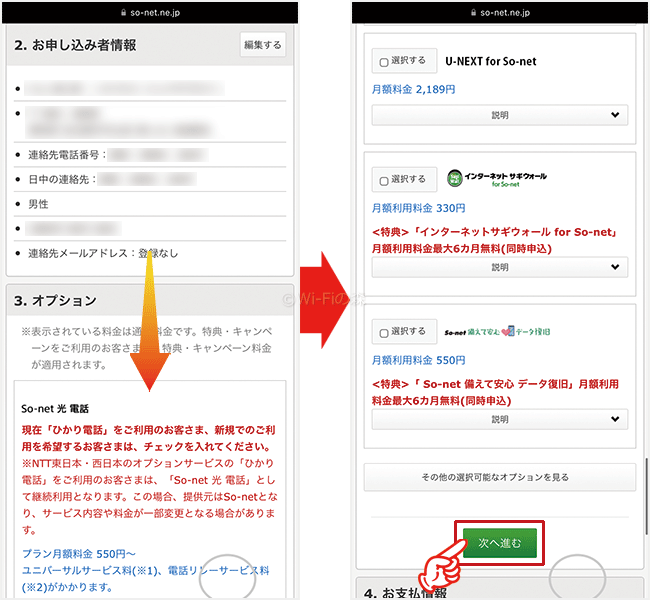Expand the 説明 dropdown under データ復旧
650x600 pixels.
(500, 420)
